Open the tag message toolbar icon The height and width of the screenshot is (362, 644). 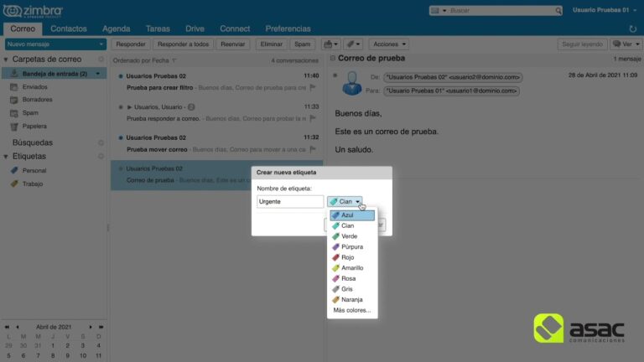click(353, 44)
